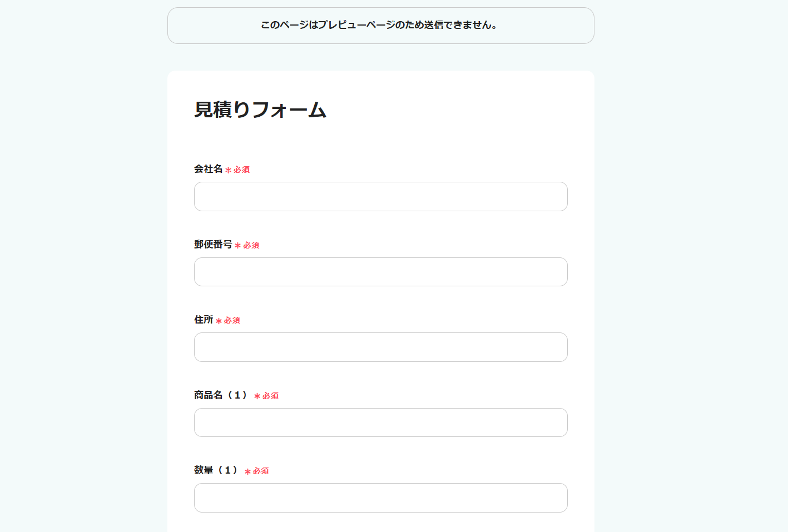
Task: Activate the 数量（1） input field
Action: coord(380,498)
